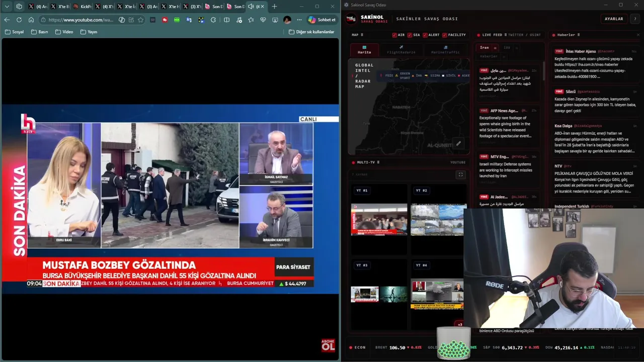Close the Haberler panel
The width and height of the screenshot is (644, 362).
click(x=638, y=35)
